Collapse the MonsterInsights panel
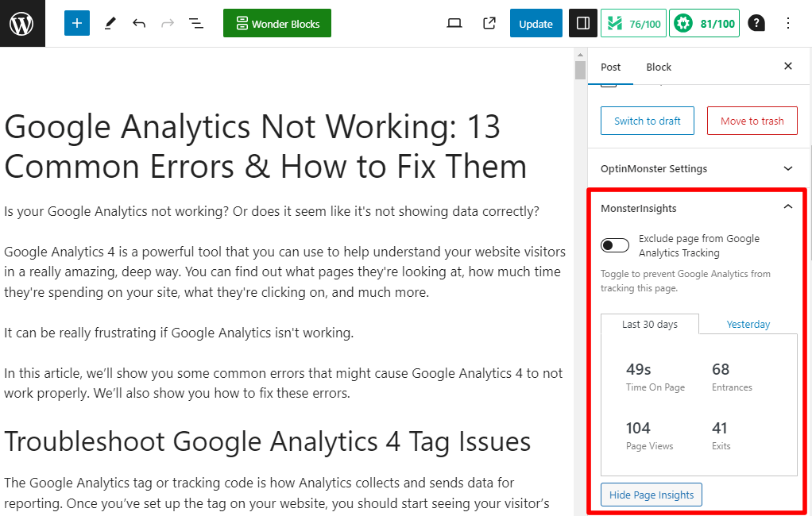This screenshot has height=516, width=812. [x=787, y=206]
